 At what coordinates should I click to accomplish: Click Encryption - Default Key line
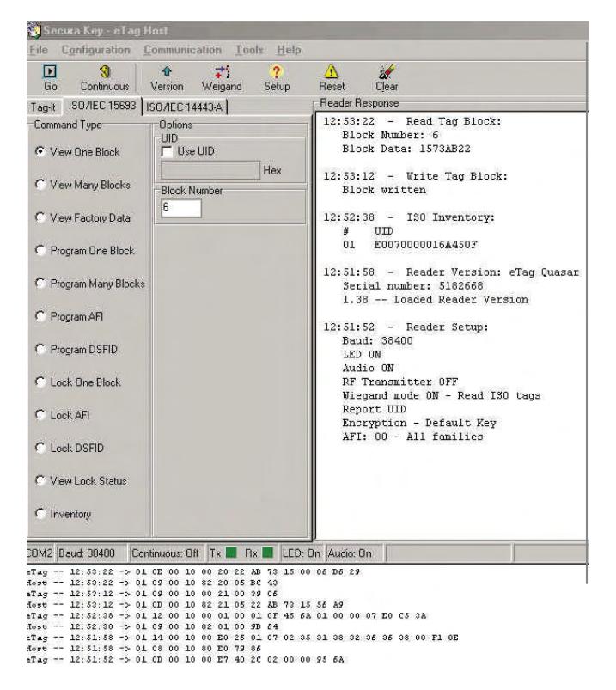pos(419,423)
